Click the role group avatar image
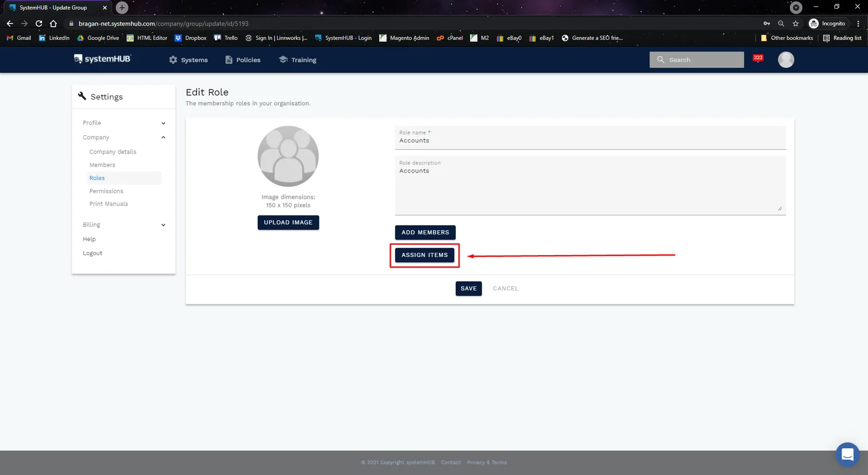This screenshot has height=475, width=868. click(x=288, y=156)
